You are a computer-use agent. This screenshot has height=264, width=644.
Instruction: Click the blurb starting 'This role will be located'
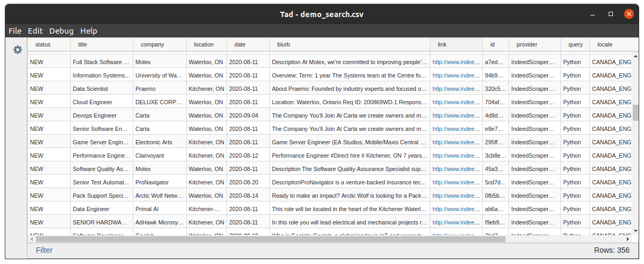(x=350, y=209)
